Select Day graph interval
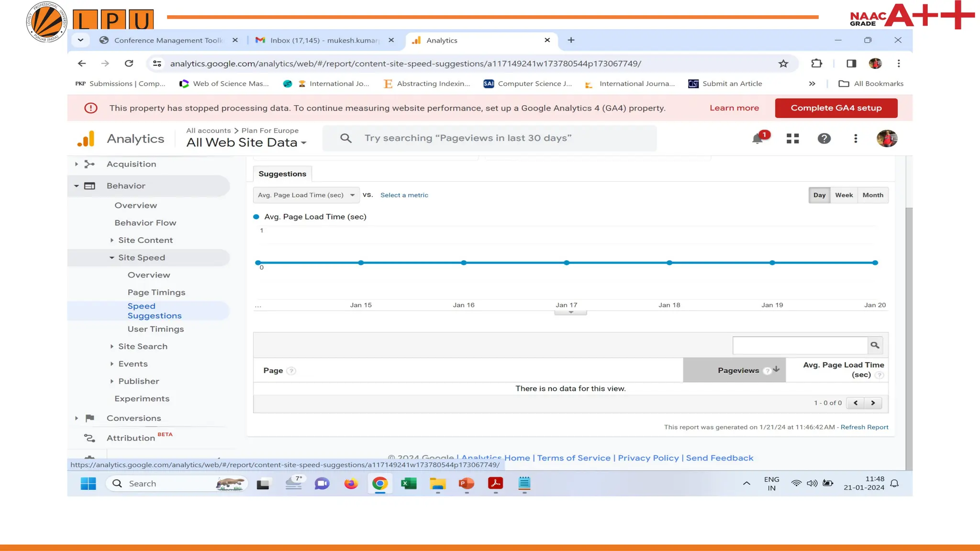980x551 pixels. tap(819, 195)
